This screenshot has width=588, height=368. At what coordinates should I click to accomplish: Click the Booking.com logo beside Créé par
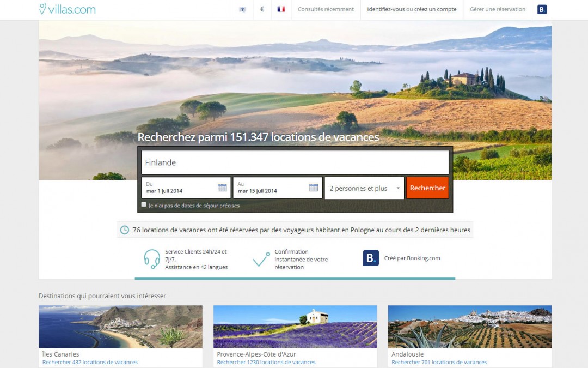pos(371,258)
